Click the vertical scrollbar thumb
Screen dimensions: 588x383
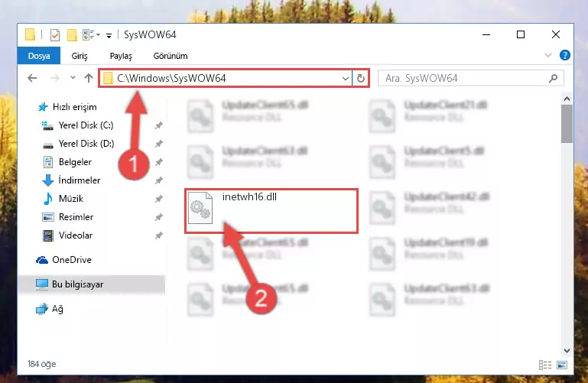point(567,124)
